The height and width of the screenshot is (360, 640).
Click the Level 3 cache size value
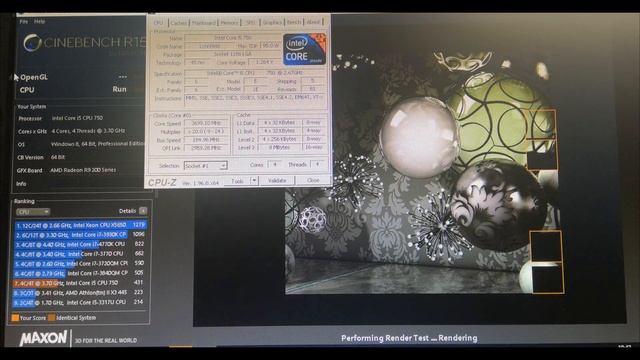(x=279, y=147)
